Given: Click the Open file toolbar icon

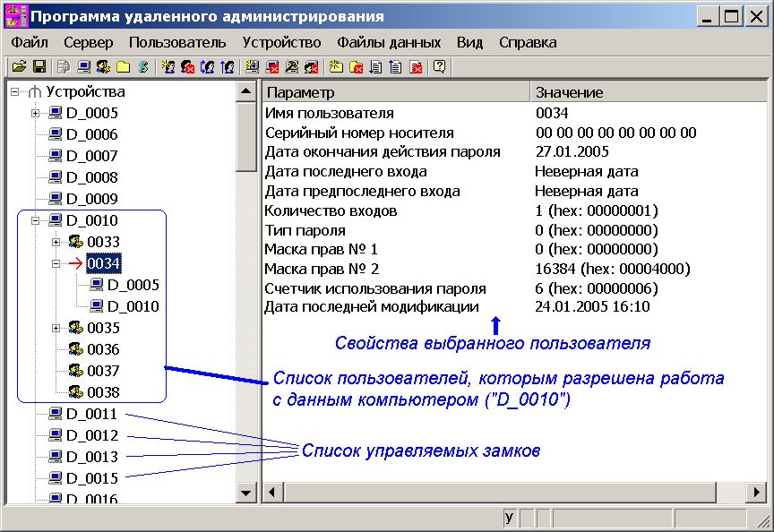Looking at the screenshot, I should tap(19, 66).
